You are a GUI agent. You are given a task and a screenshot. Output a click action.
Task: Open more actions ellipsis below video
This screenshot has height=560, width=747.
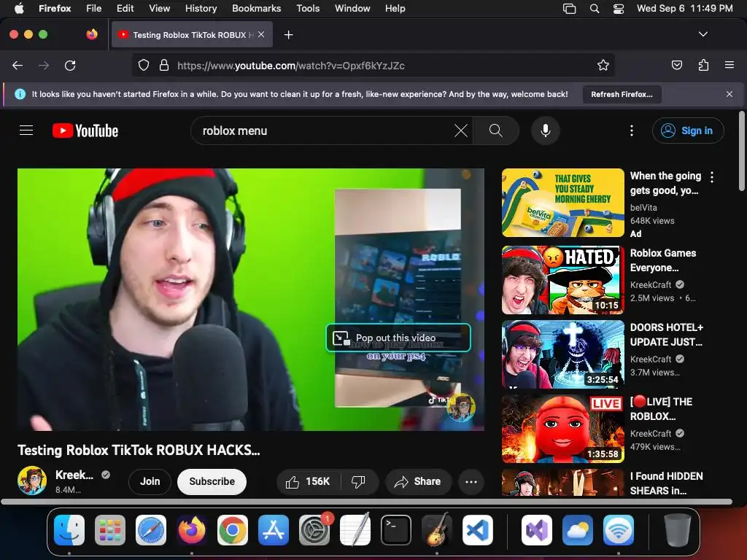471,481
